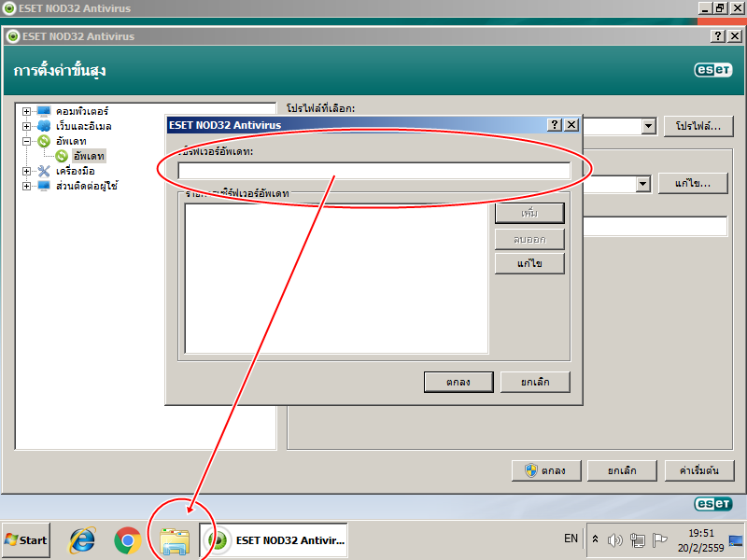Click the ลบออก (remove) button
747x560 pixels.
pos(529,239)
